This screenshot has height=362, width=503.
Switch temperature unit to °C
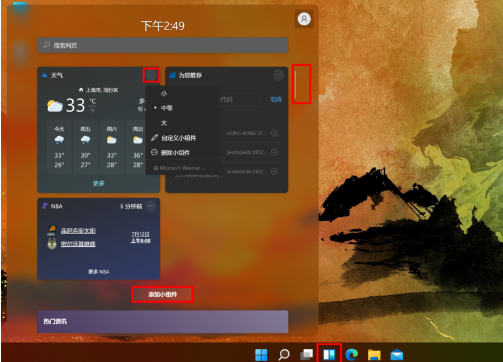(93, 101)
